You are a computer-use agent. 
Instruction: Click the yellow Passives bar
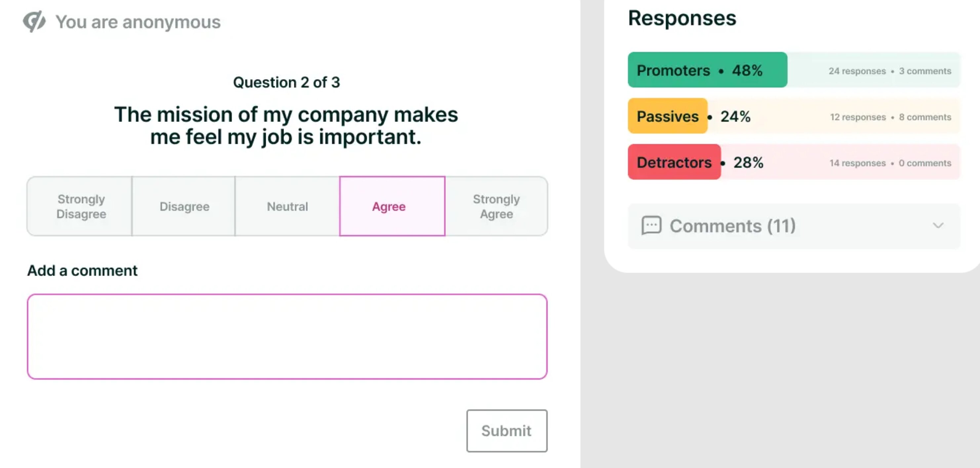pyautogui.click(x=667, y=116)
